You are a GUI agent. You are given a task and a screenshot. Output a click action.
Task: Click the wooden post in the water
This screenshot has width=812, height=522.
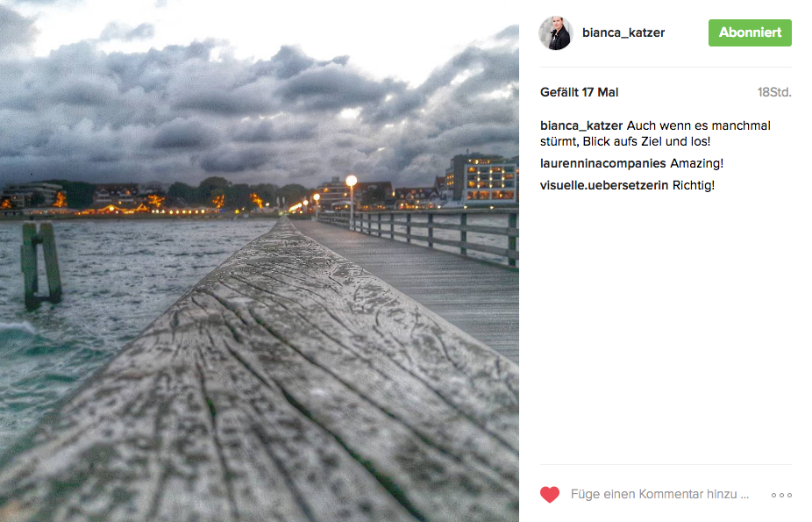click(x=40, y=265)
